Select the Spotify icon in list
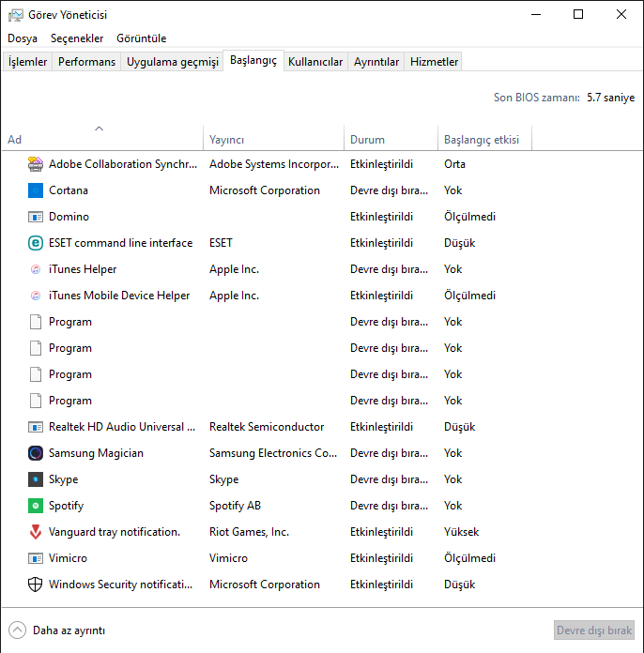644x653 pixels. pyautogui.click(x=36, y=506)
